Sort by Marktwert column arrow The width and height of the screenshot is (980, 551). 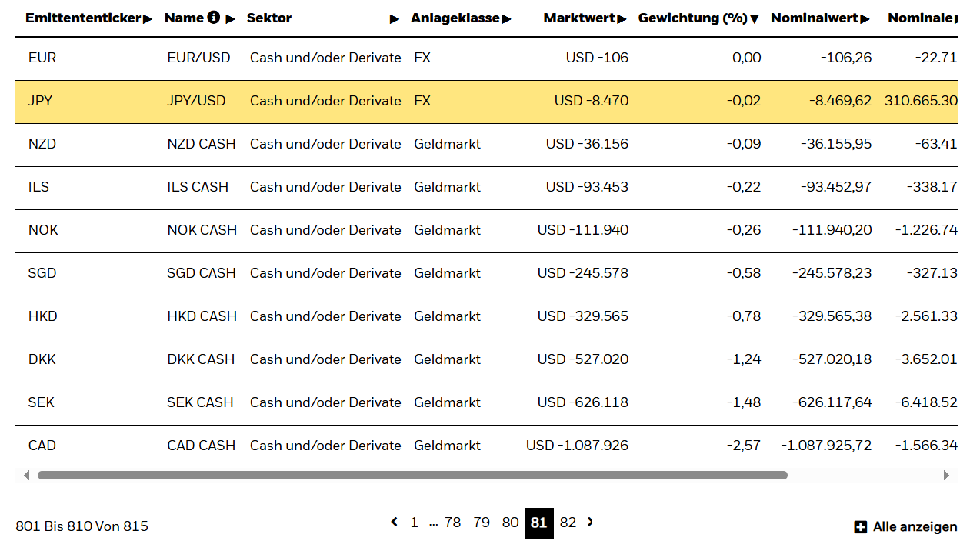click(622, 18)
